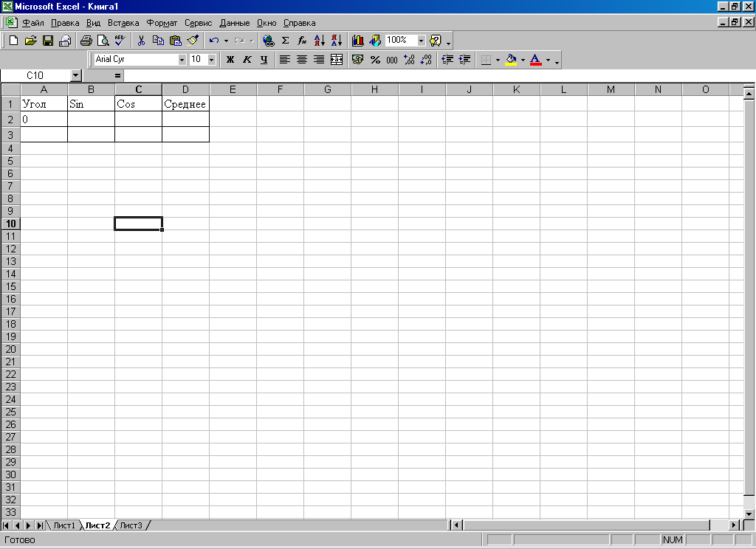Open the Файл menu
Image resolution: width=756 pixels, height=549 pixels.
32,23
